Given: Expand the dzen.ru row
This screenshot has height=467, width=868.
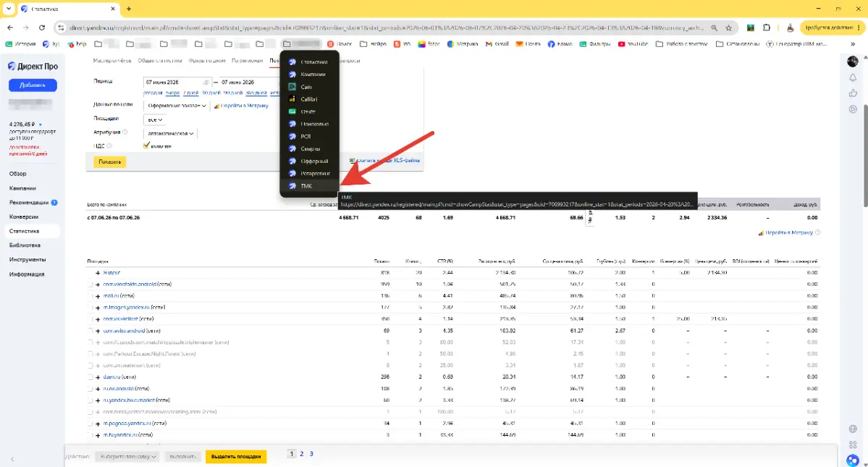Looking at the screenshot, I should click(x=98, y=377).
